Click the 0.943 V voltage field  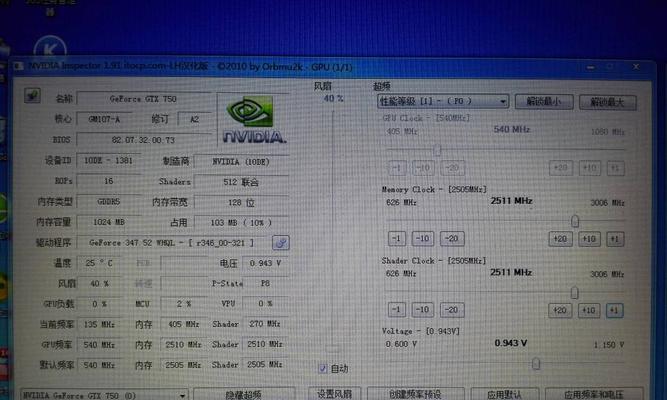(265, 263)
